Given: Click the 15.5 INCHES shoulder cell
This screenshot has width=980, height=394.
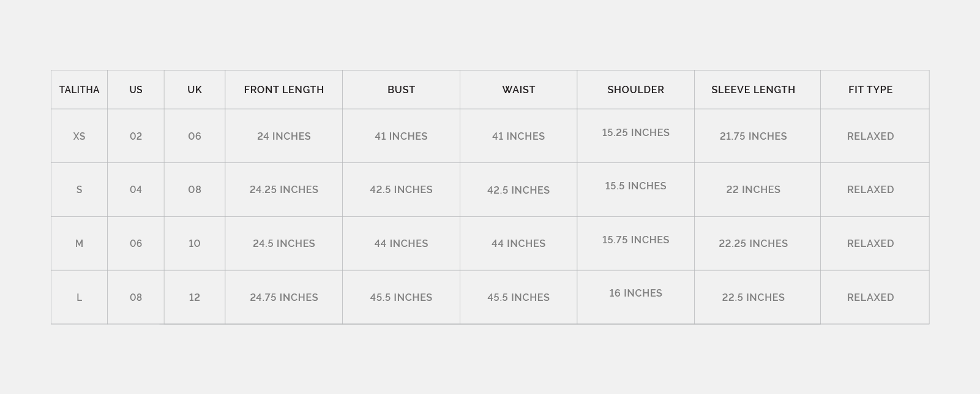Looking at the screenshot, I should coord(635,186).
